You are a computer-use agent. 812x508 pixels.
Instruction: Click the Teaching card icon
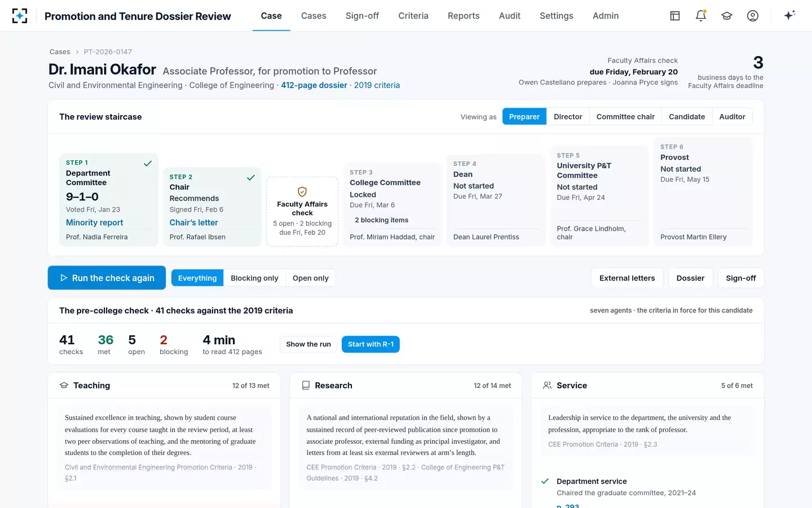pyautogui.click(x=64, y=386)
